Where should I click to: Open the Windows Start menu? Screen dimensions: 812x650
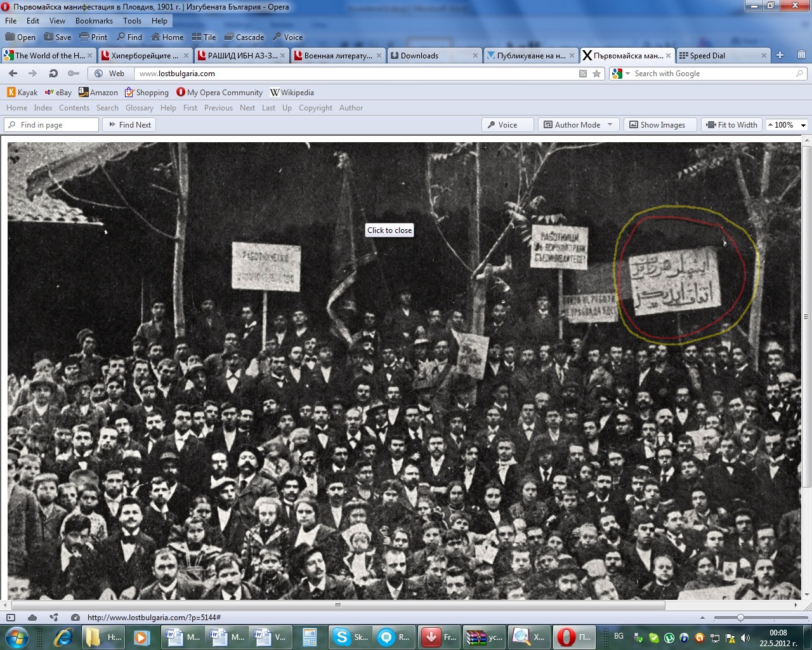[17, 637]
